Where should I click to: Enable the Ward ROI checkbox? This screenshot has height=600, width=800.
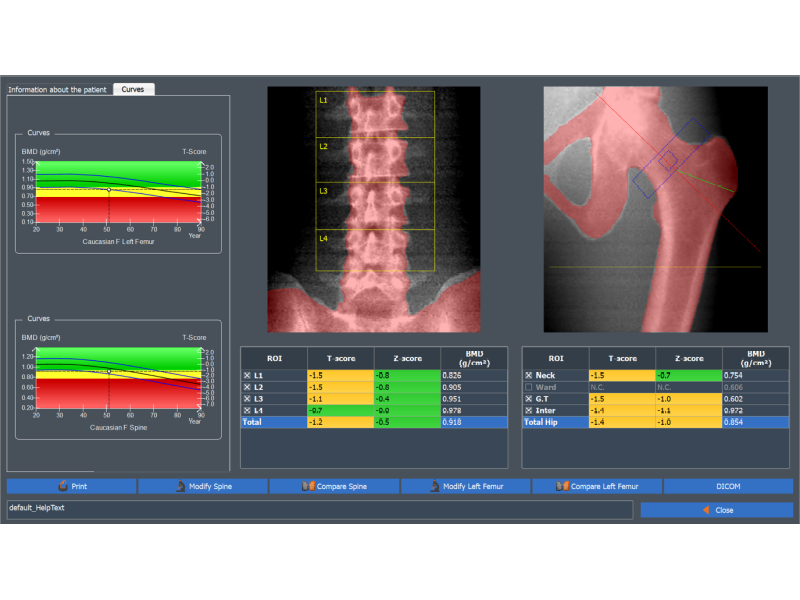529,387
